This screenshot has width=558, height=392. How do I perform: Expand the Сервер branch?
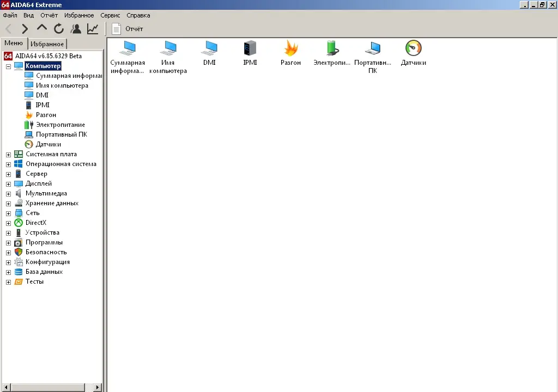[x=8, y=174]
